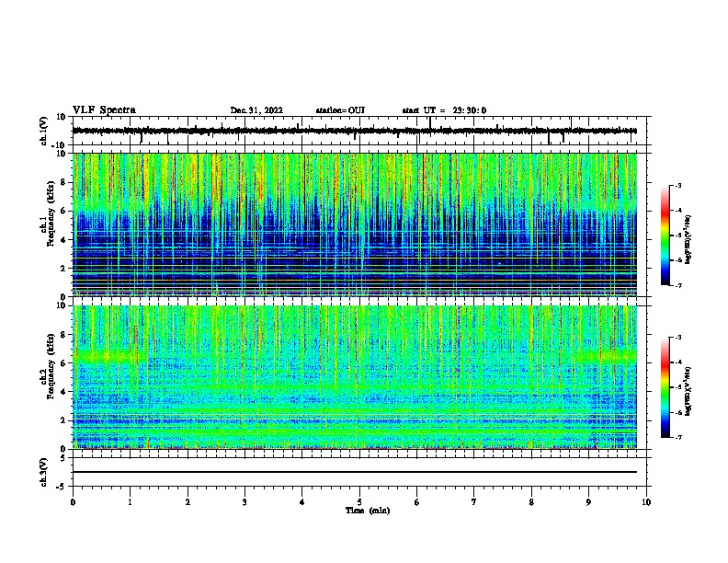Click the "station=OUI" label
728x563 pixels.
tap(340, 110)
